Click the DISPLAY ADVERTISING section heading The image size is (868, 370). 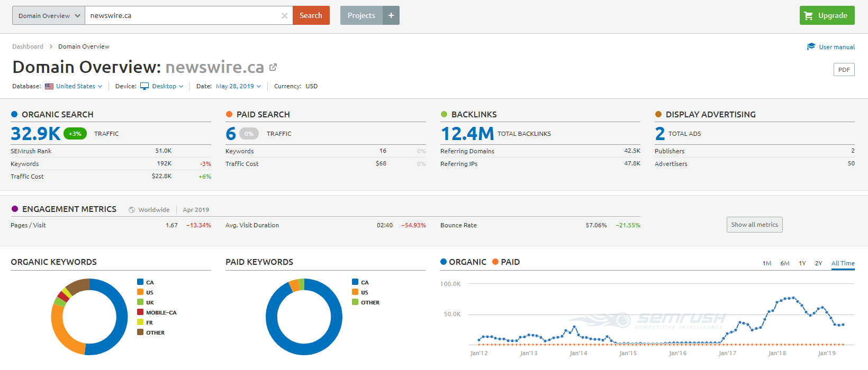coord(711,114)
